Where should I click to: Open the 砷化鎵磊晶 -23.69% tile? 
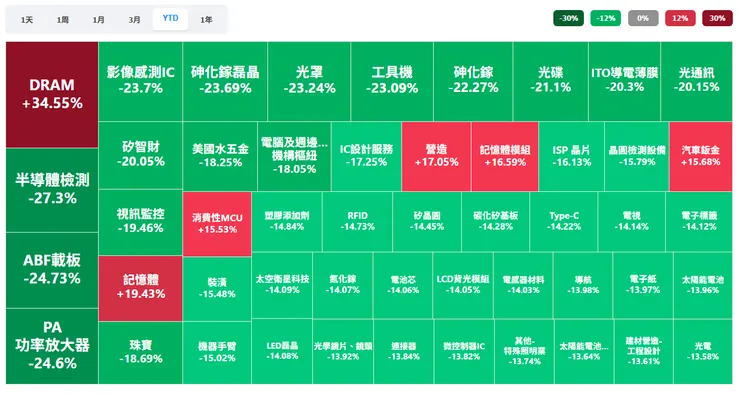(x=225, y=81)
